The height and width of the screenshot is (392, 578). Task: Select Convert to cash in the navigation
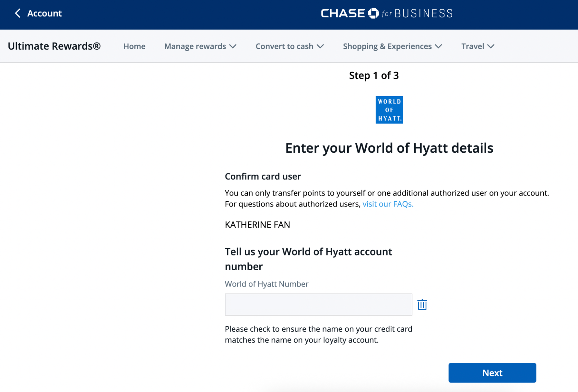tap(284, 46)
